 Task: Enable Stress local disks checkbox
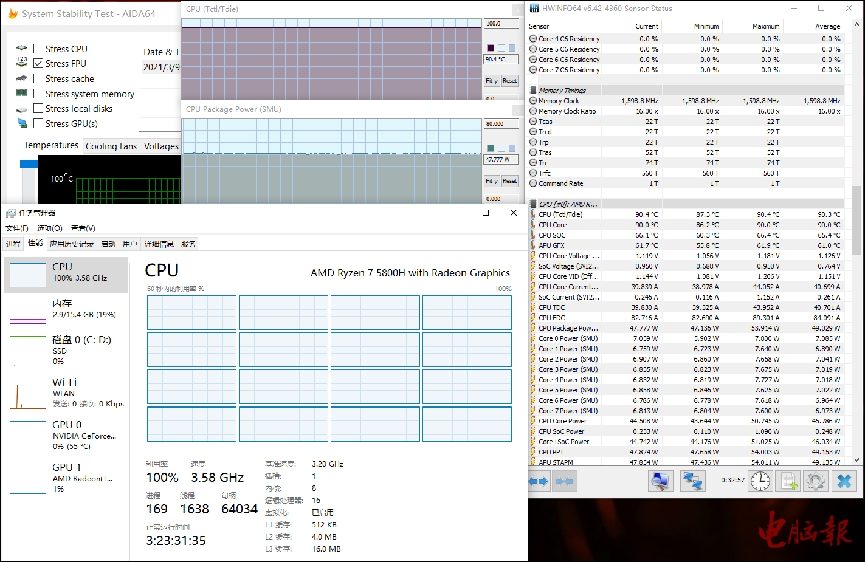[x=38, y=108]
